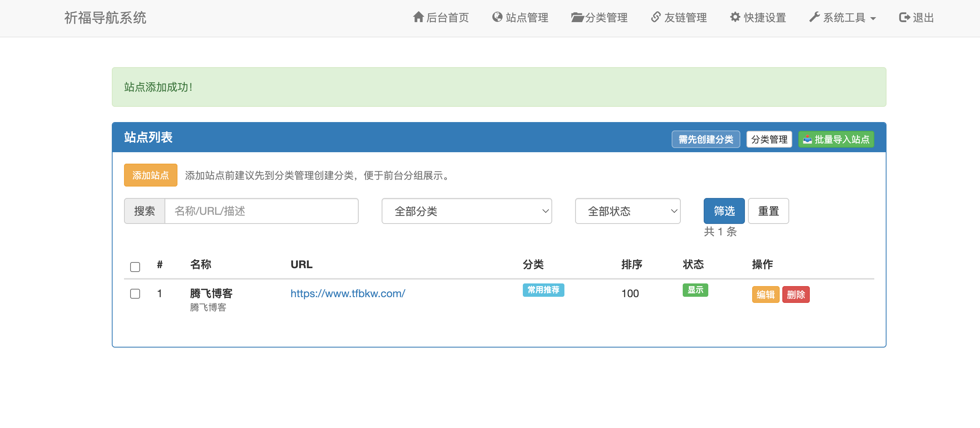
Task: Check the checkbox for 腾飞博客 row
Action: [135, 294]
